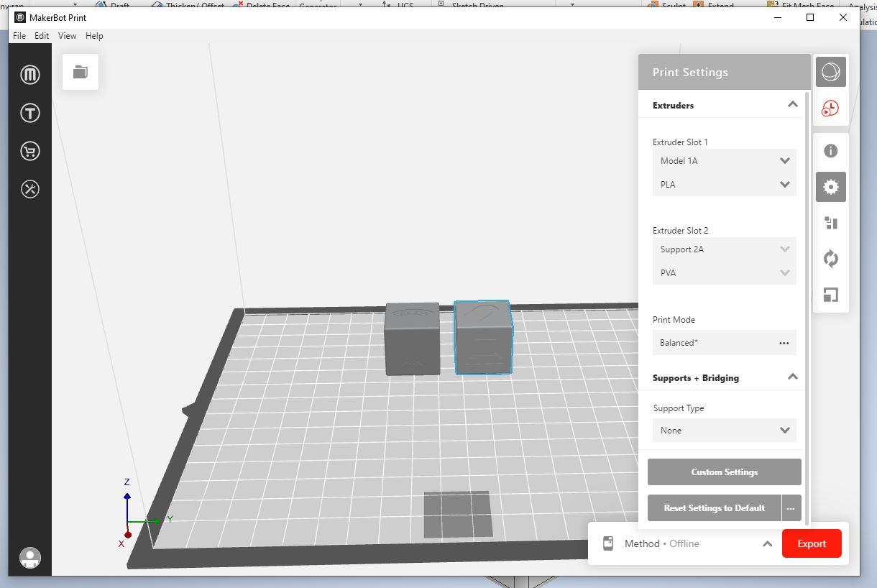
Task: Open the orient rotate icon
Action: (x=830, y=259)
